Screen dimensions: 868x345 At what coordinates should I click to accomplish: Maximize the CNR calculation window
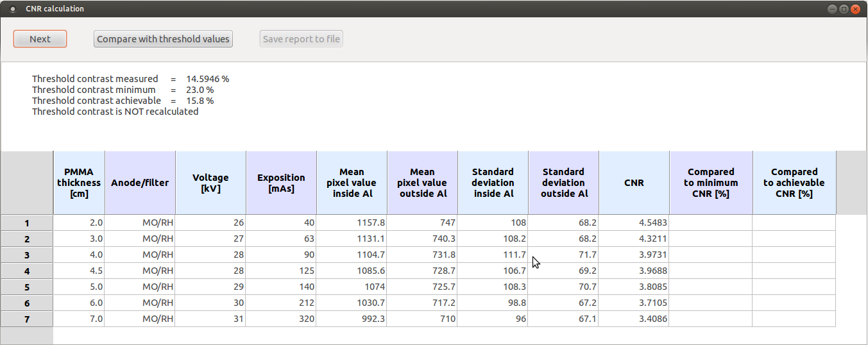[844, 9]
